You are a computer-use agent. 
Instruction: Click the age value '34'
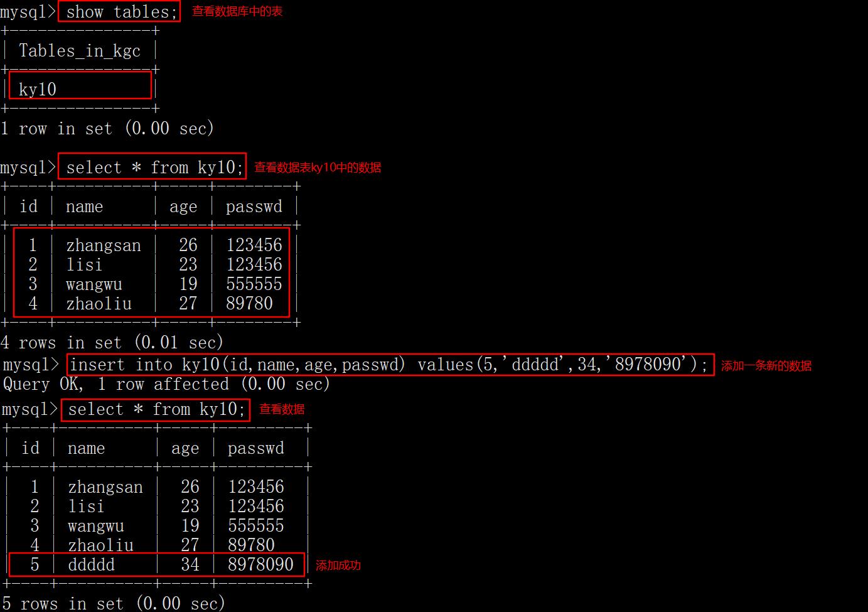[190, 564]
